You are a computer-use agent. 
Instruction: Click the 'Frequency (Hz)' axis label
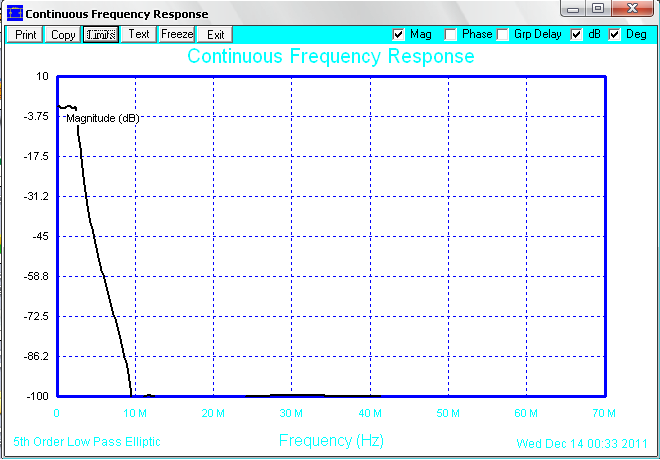click(331, 441)
